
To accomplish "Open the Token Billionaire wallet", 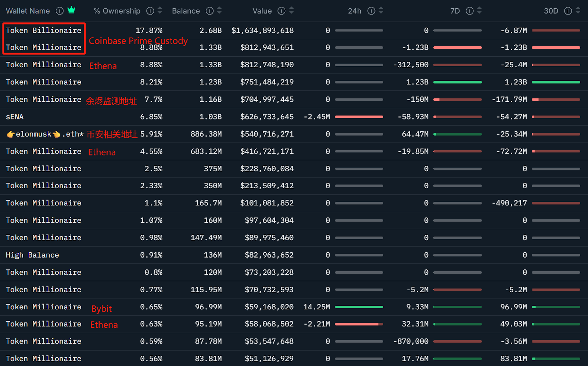I will 43,30.
